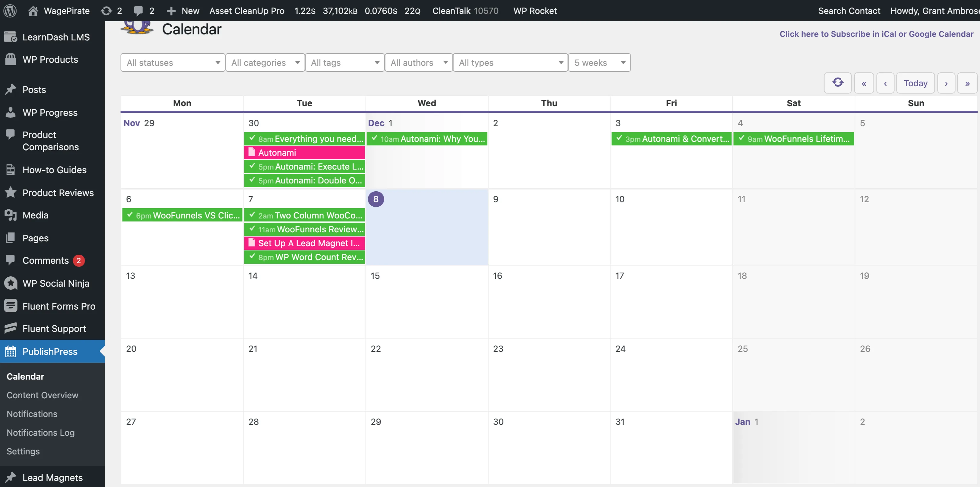980x487 pixels.
Task: Go to previous week with single left arrow
Action: tap(885, 83)
